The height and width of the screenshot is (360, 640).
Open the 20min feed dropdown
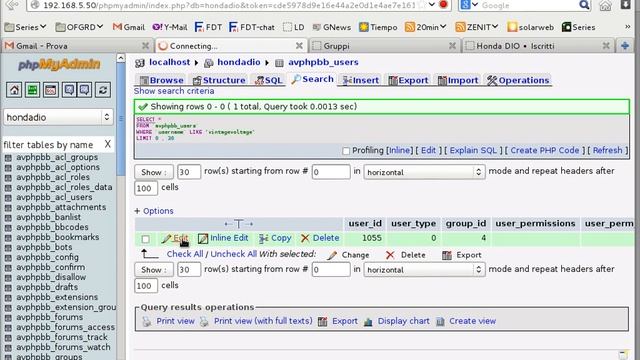pos(426,27)
